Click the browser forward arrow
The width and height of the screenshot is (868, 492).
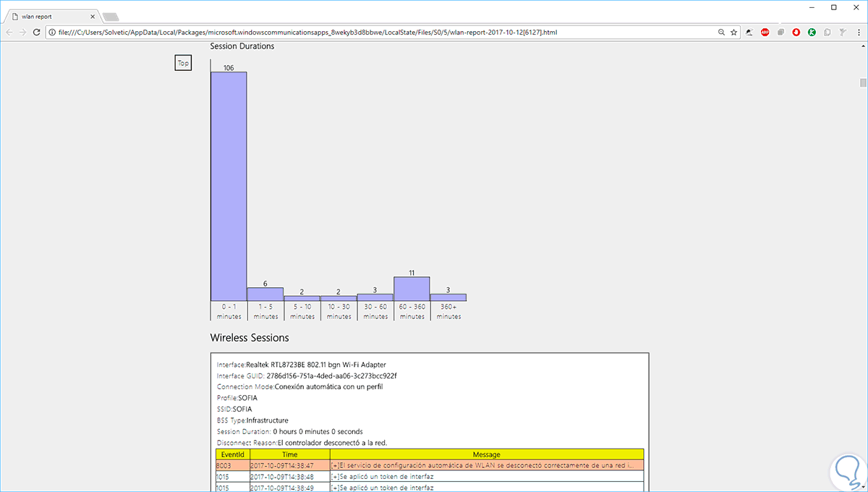(23, 33)
